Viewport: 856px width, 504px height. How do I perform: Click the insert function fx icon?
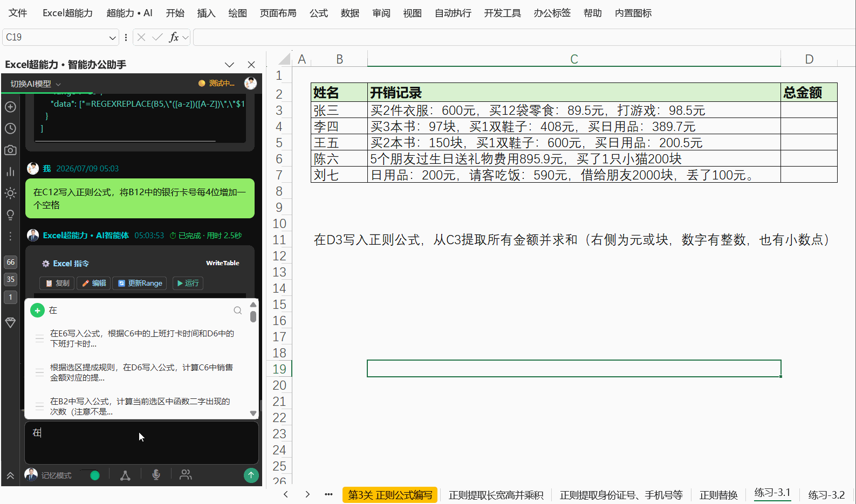[174, 37]
